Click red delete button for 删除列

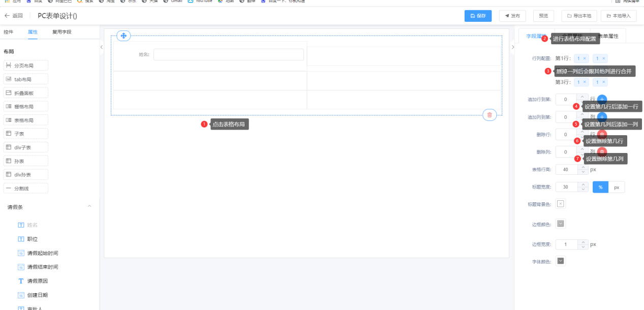click(x=602, y=152)
